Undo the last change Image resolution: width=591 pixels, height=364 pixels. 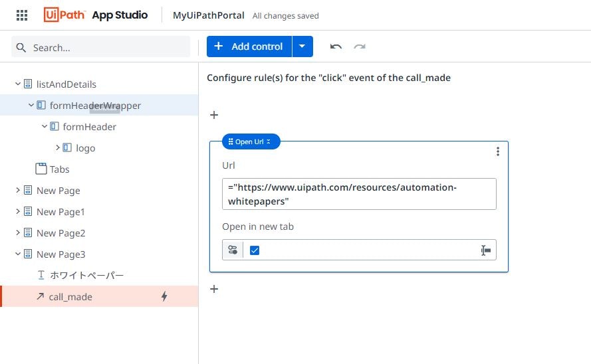click(336, 46)
